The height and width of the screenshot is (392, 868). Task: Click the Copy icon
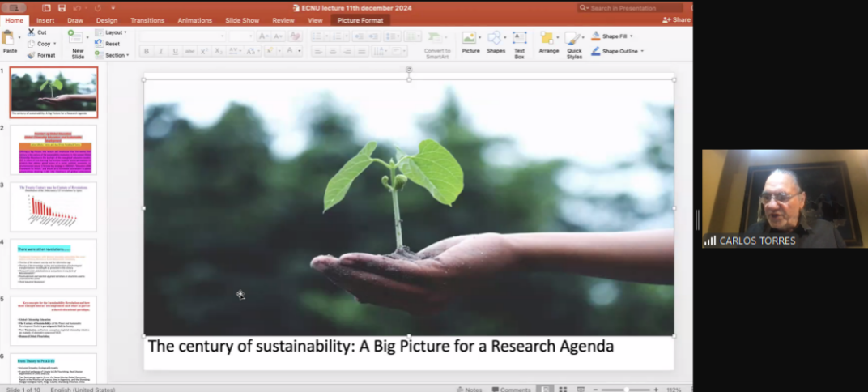click(x=32, y=44)
